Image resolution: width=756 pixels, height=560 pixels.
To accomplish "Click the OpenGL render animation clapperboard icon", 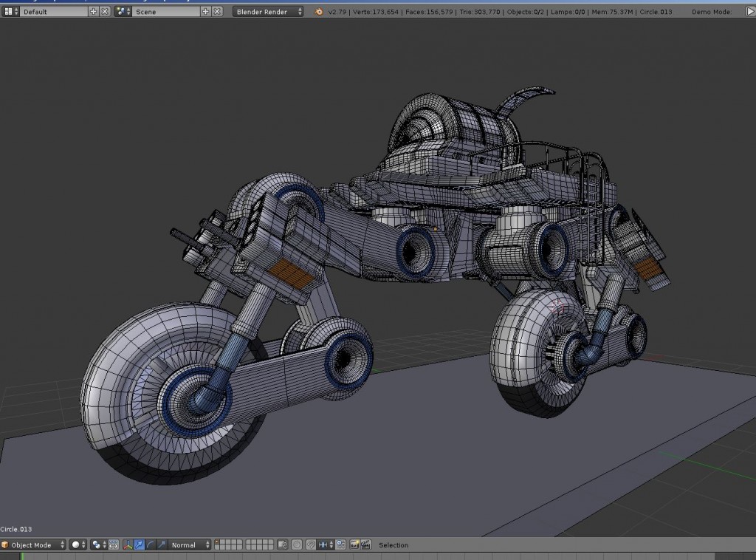I will (365, 544).
